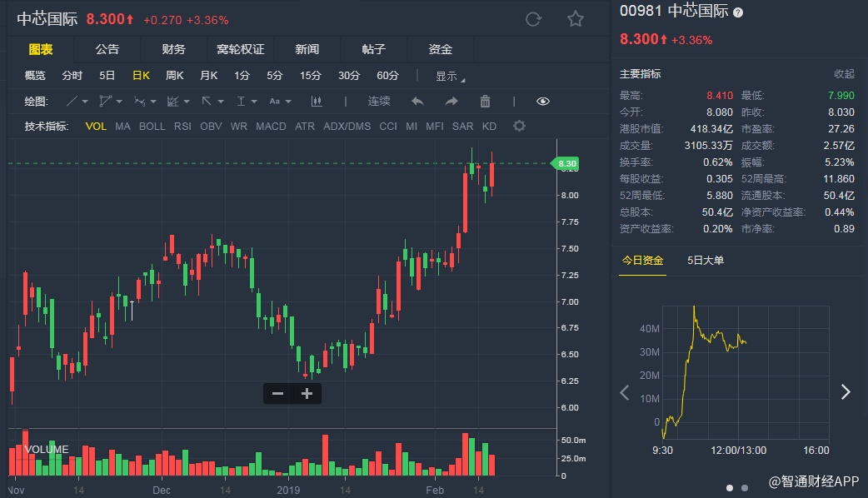Select the 15分 interval

click(311, 75)
